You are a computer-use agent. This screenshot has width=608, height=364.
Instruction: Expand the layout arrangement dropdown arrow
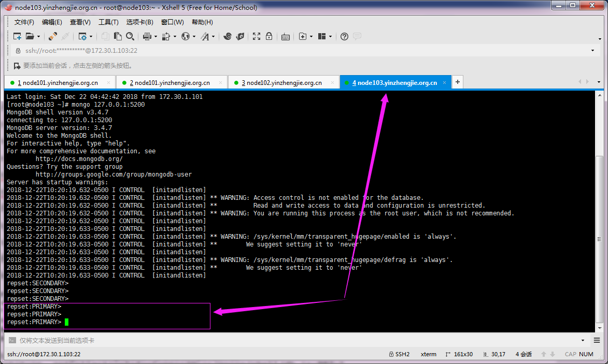coord(330,36)
